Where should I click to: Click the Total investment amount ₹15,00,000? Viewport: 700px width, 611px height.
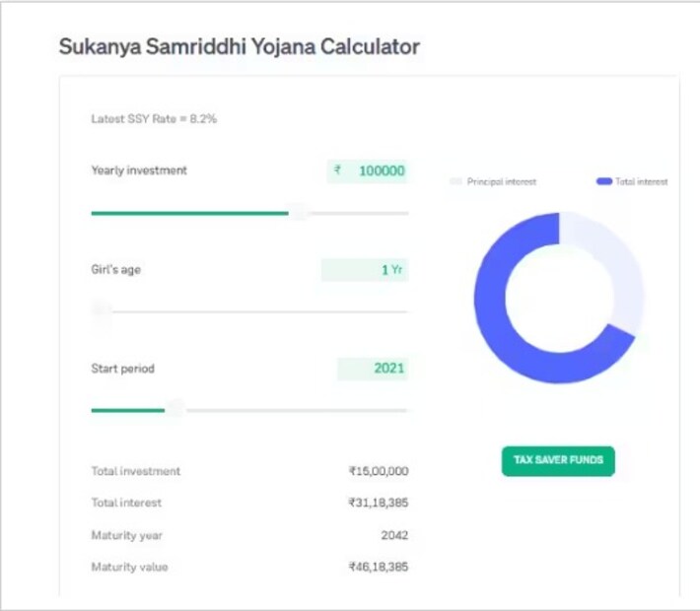point(378,471)
